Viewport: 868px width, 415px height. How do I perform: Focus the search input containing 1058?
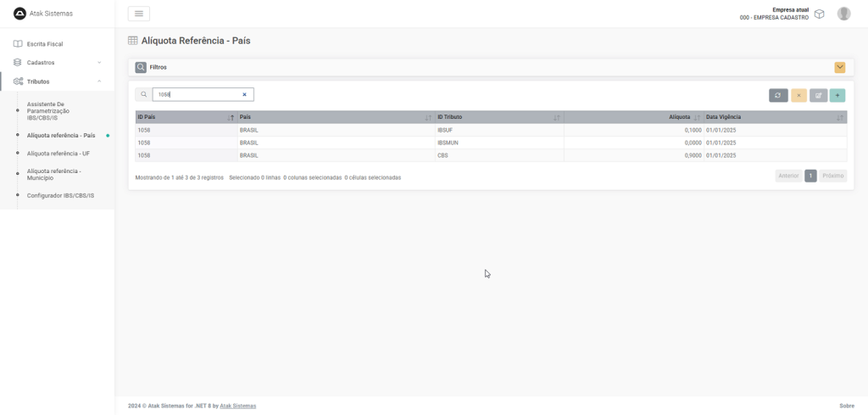point(198,95)
